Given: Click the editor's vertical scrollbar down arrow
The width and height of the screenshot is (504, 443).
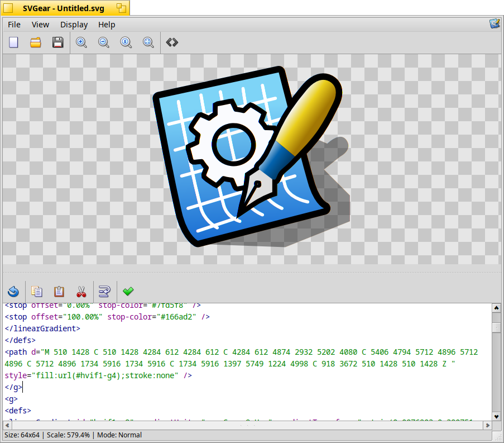Looking at the screenshot, I should pyautogui.click(x=496, y=416).
